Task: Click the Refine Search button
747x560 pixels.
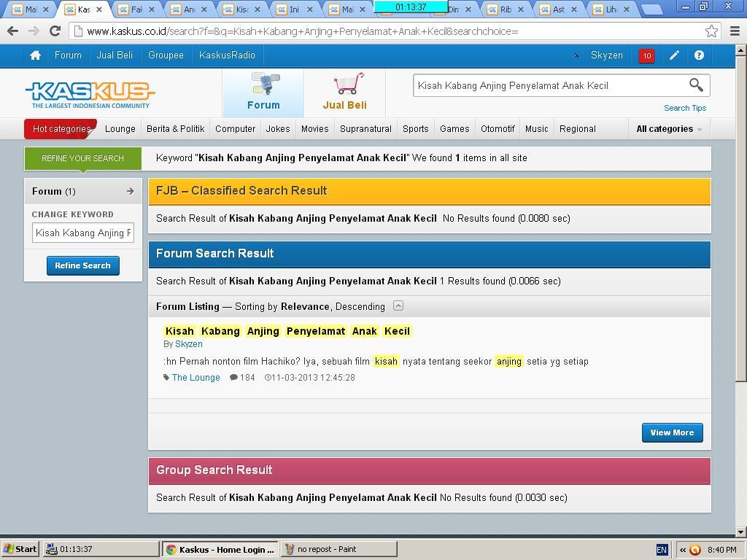Action: click(83, 265)
